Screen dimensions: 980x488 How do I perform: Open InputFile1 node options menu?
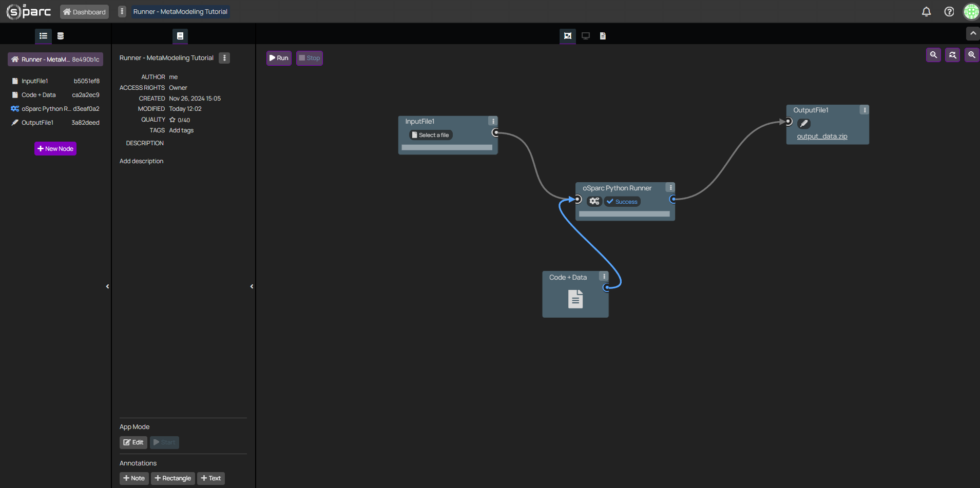(x=493, y=122)
